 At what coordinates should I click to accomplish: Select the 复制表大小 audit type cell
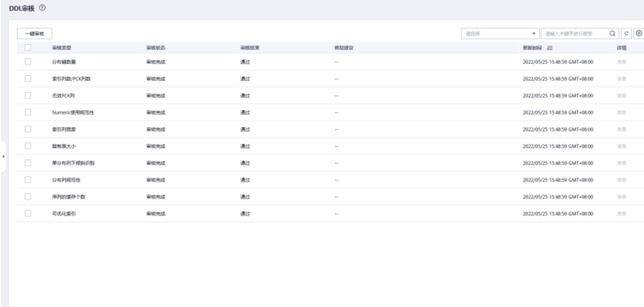point(64,146)
